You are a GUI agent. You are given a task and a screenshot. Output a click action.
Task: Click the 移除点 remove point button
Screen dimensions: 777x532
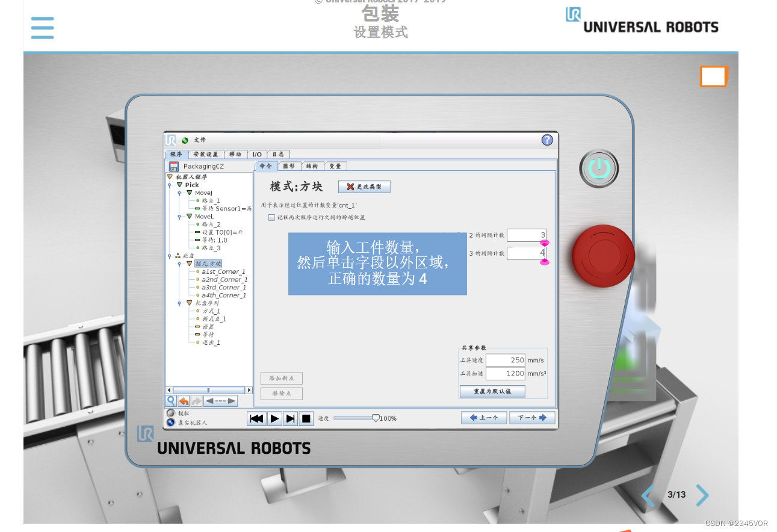click(x=282, y=394)
